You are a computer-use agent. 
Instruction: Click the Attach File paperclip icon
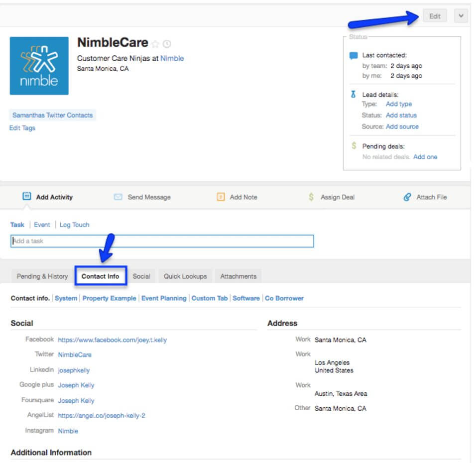coord(407,197)
